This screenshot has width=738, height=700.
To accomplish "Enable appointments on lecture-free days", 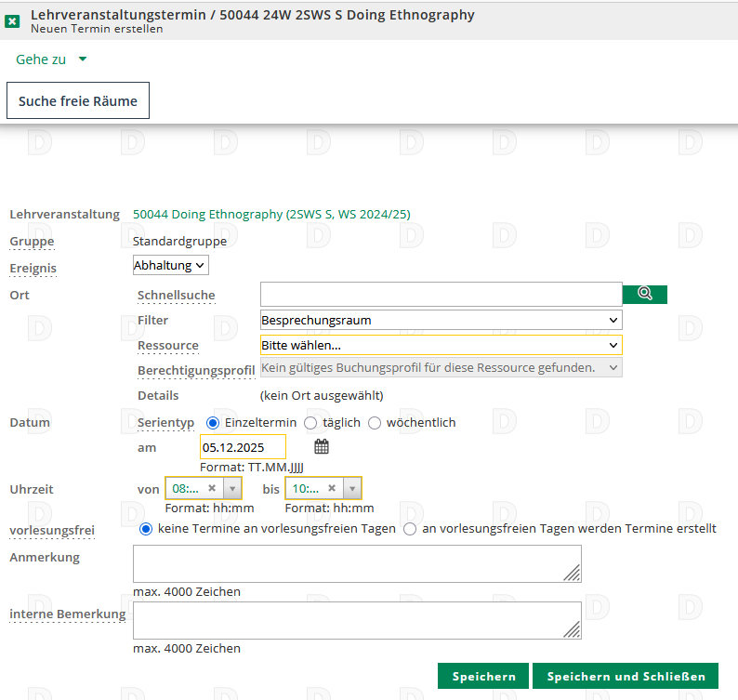I will (x=410, y=529).
